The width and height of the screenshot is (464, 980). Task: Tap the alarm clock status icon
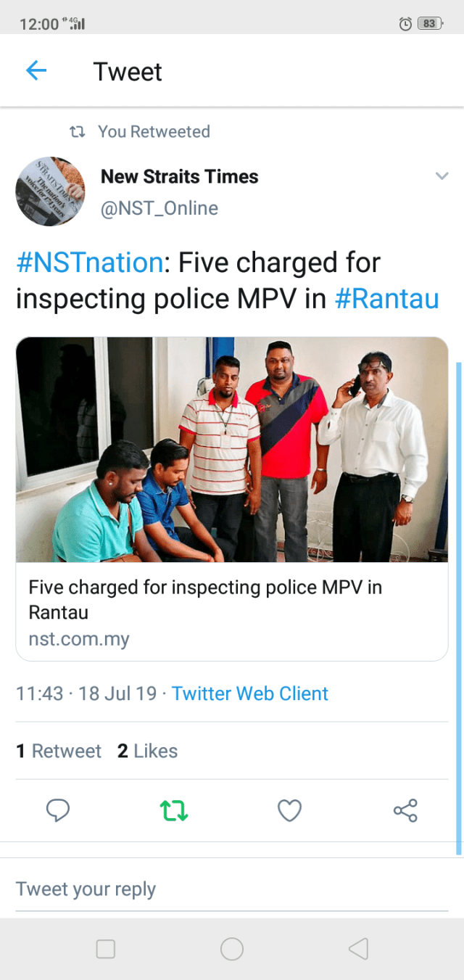pyautogui.click(x=406, y=24)
